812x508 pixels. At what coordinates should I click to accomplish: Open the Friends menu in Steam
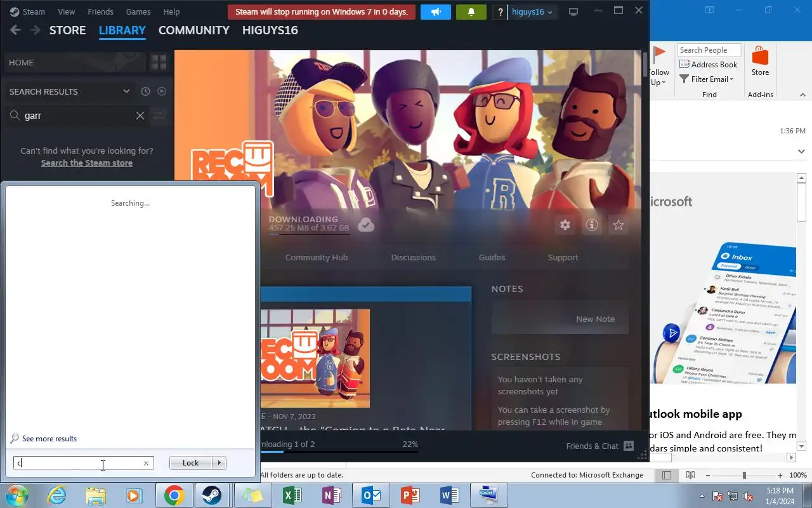click(100, 12)
